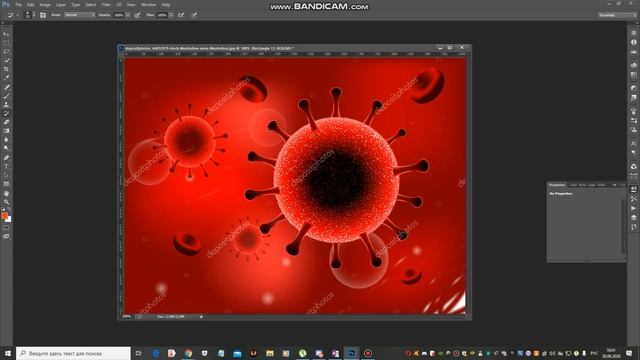This screenshot has height=360, width=640.
Task: Switch to the Properties tab
Action: (557, 185)
